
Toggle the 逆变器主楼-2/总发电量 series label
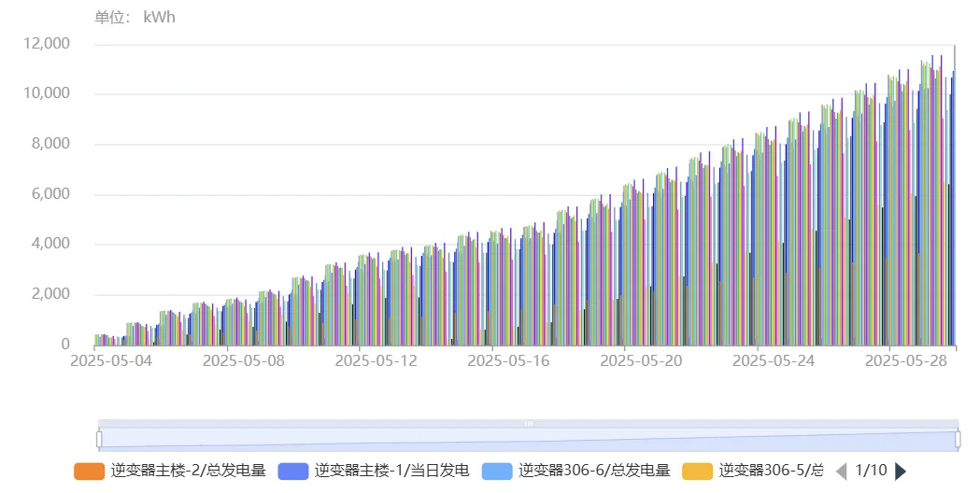pos(189,472)
